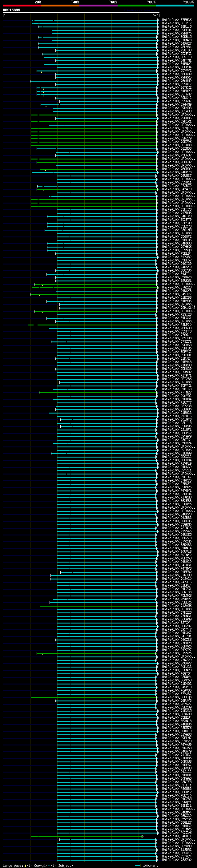
Task: Select hit label UniRef100_C5YYY2
Action: tap(176, 71)
